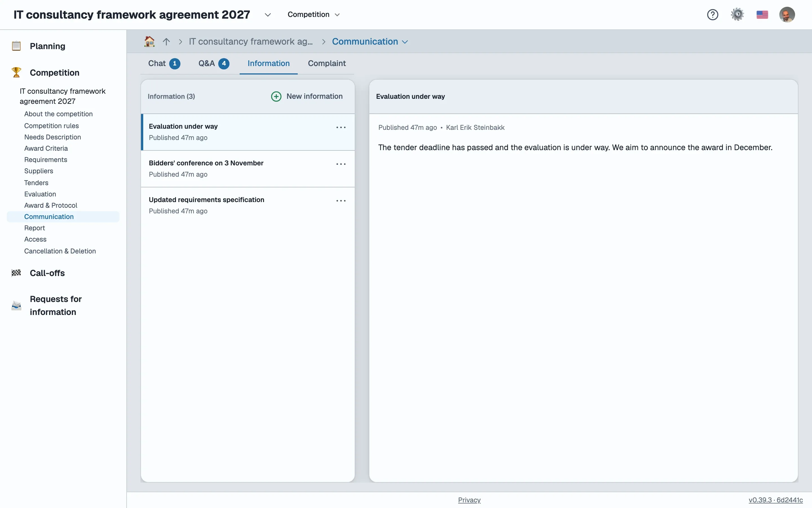Click the version number link v0.39.3
The height and width of the screenshot is (508, 812).
(x=775, y=500)
